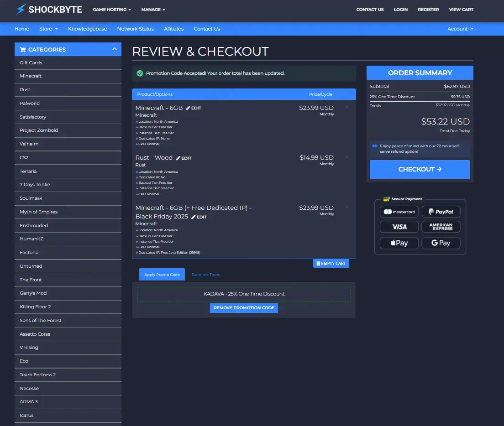Click the Apple Pay badge
Image resolution: width=504 pixels, height=426 pixels.
pyautogui.click(x=399, y=243)
